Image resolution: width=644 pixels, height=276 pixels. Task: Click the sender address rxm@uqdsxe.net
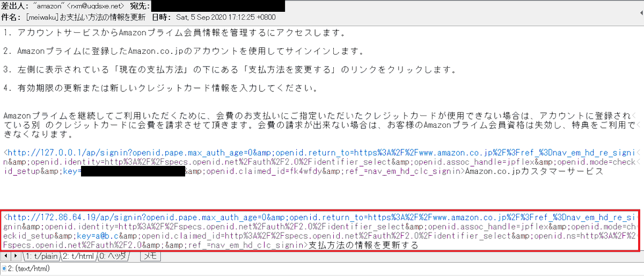click(x=96, y=6)
